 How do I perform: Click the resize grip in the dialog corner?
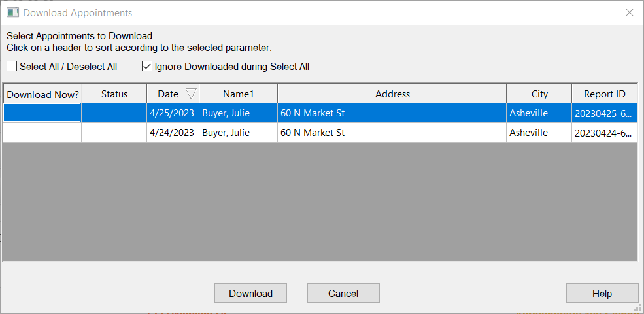coord(637,307)
